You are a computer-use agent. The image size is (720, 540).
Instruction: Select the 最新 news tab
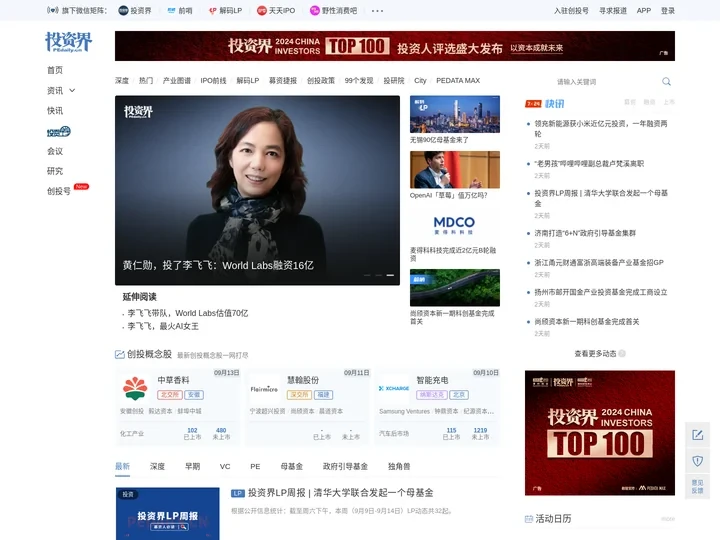coord(122,467)
